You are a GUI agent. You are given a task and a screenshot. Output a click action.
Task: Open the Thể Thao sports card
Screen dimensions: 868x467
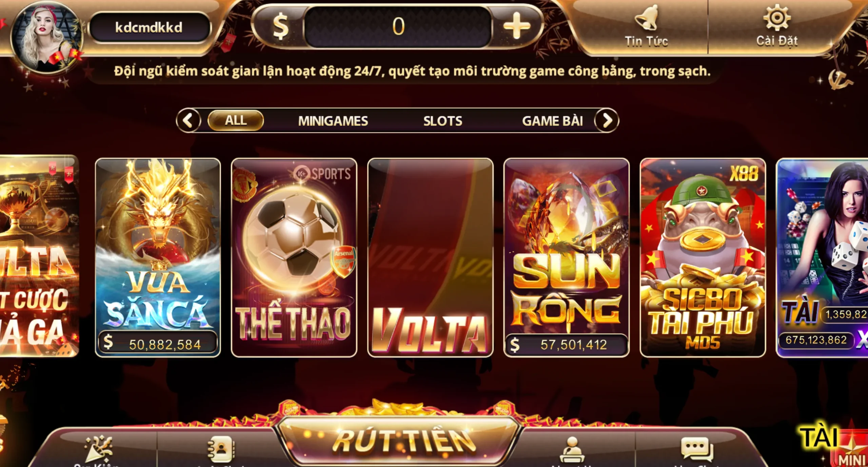[x=294, y=257]
